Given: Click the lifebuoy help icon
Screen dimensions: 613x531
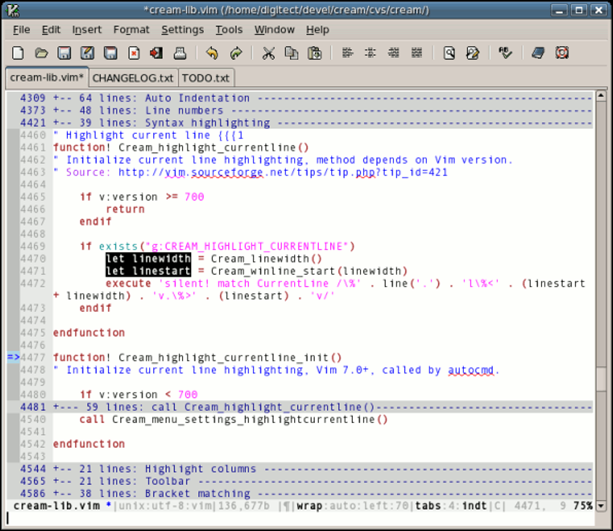Looking at the screenshot, I should point(562,53).
